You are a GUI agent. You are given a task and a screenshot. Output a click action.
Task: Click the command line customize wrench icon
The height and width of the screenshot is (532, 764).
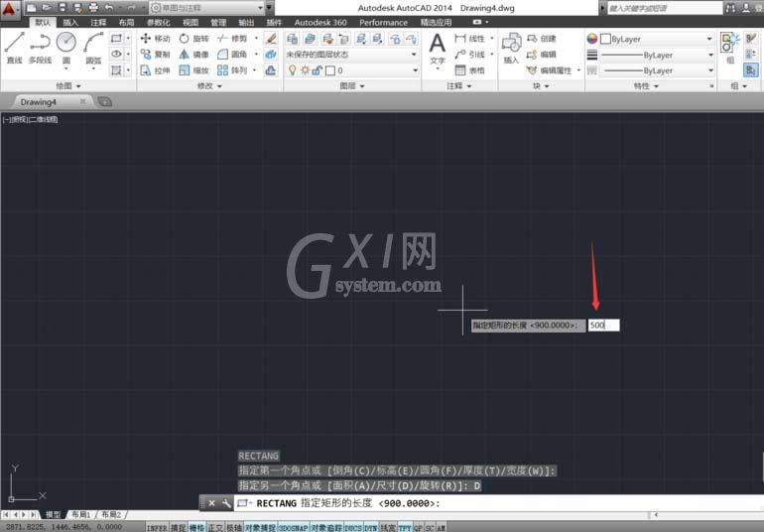[226, 503]
